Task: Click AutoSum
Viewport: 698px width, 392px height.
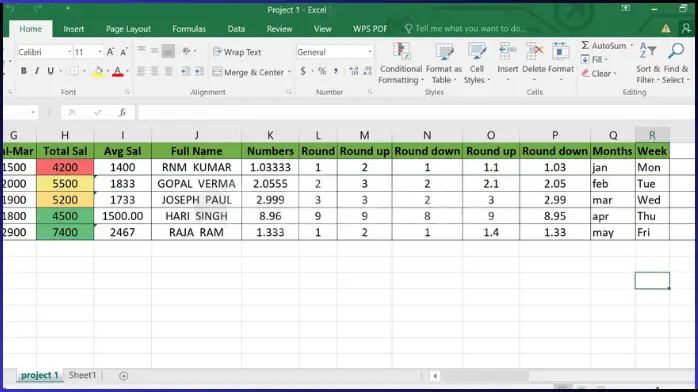Action: (604, 45)
